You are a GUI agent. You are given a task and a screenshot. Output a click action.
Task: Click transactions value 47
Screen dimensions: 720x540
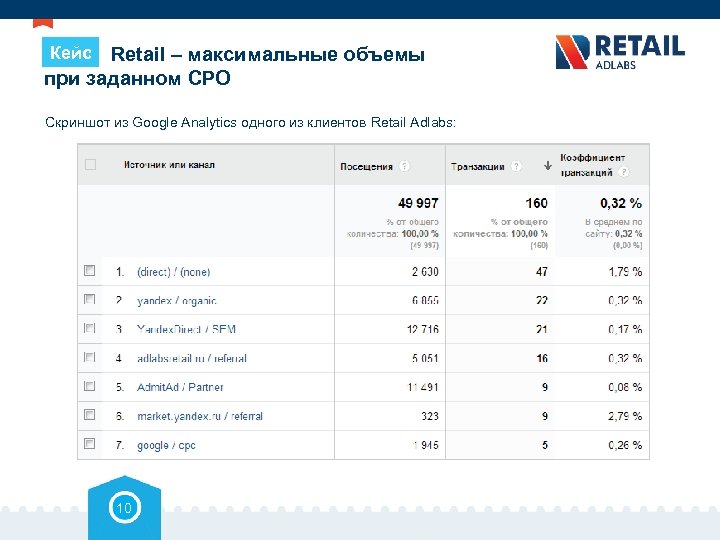point(542,272)
